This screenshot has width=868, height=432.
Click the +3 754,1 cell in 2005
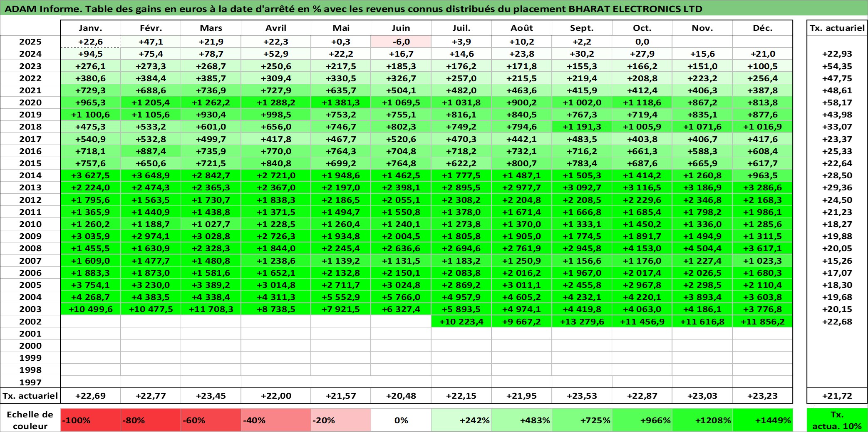click(x=91, y=285)
